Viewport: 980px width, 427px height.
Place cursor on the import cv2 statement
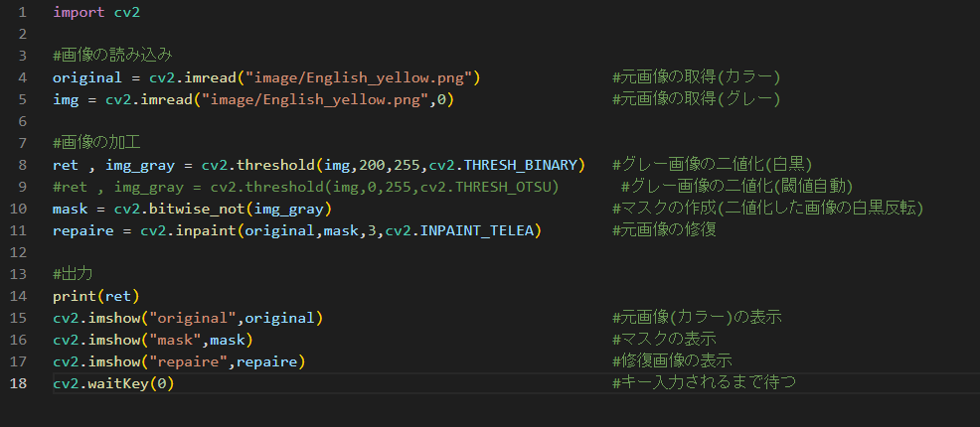click(96, 12)
